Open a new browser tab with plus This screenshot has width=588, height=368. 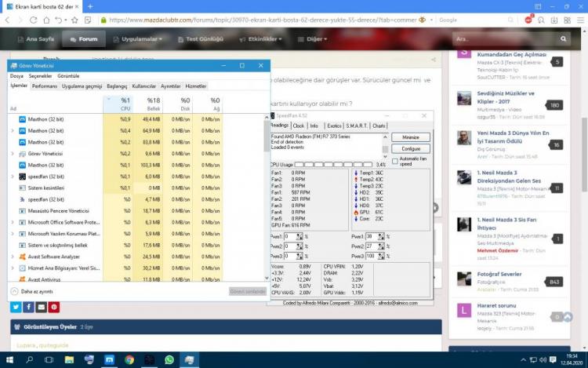click(90, 6)
